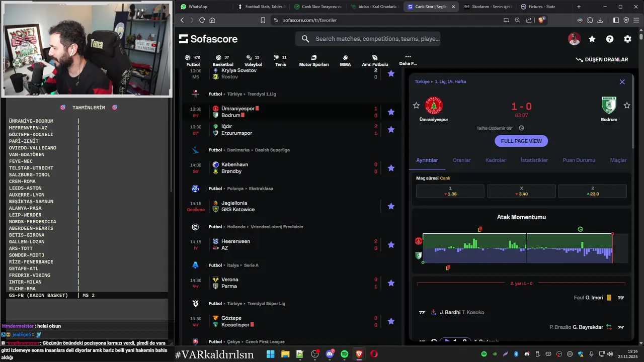Select away win odds 23.0

coord(593,191)
